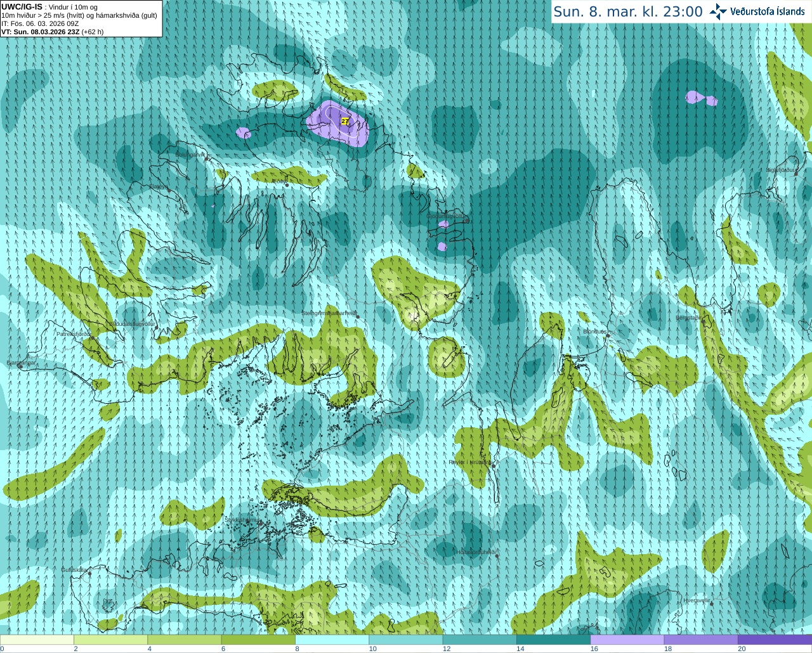Viewport: 812px width, 653px height.
Task: Select the 8–10 legend color swatch
Action: (332, 640)
